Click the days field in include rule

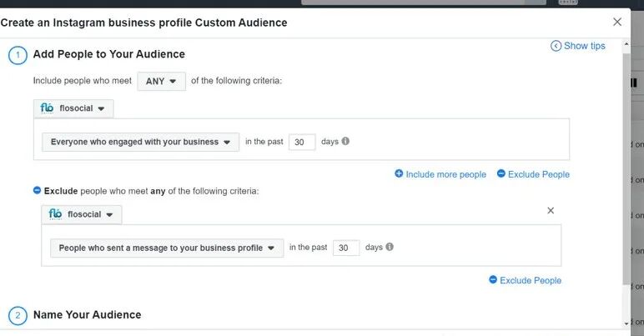[x=300, y=142]
